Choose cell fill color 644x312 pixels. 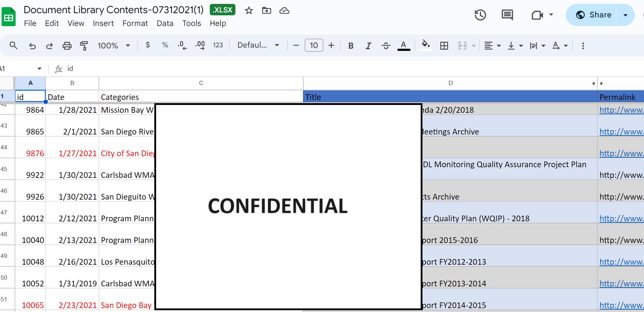(x=426, y=46)
